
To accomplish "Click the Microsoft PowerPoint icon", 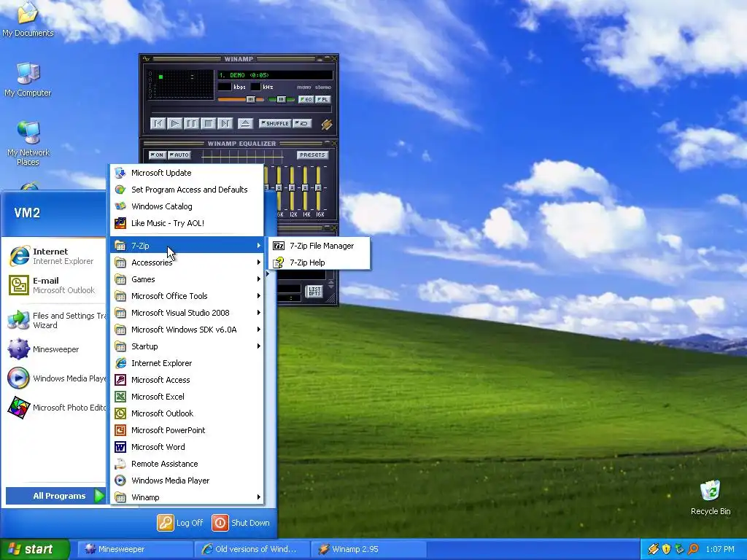I will tap(120, 430).
